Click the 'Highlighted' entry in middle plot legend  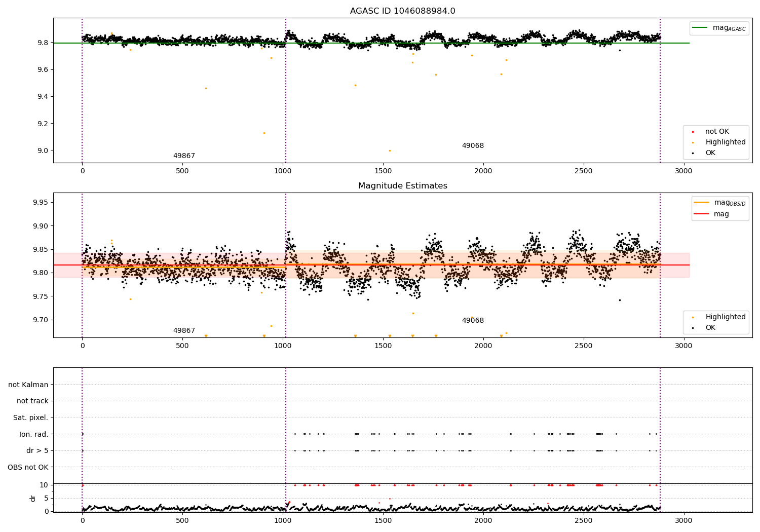pyautogui.click(x=725, y=317)
